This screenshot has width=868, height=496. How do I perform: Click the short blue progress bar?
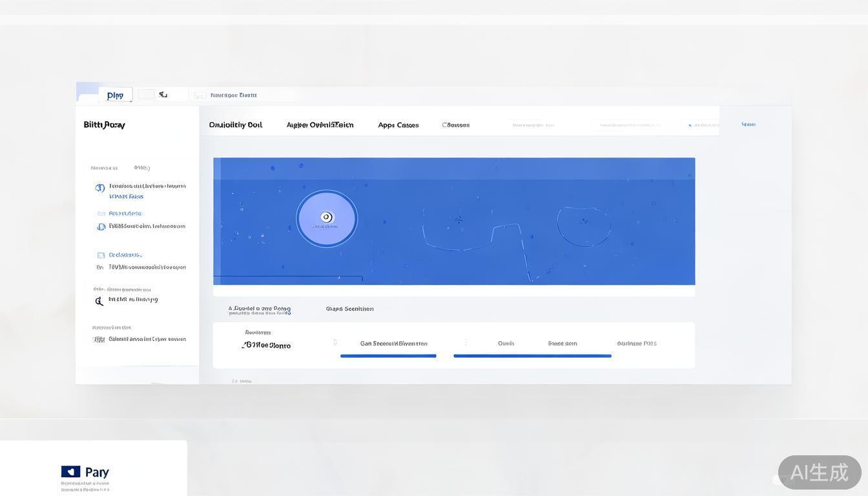click(388, 356)
